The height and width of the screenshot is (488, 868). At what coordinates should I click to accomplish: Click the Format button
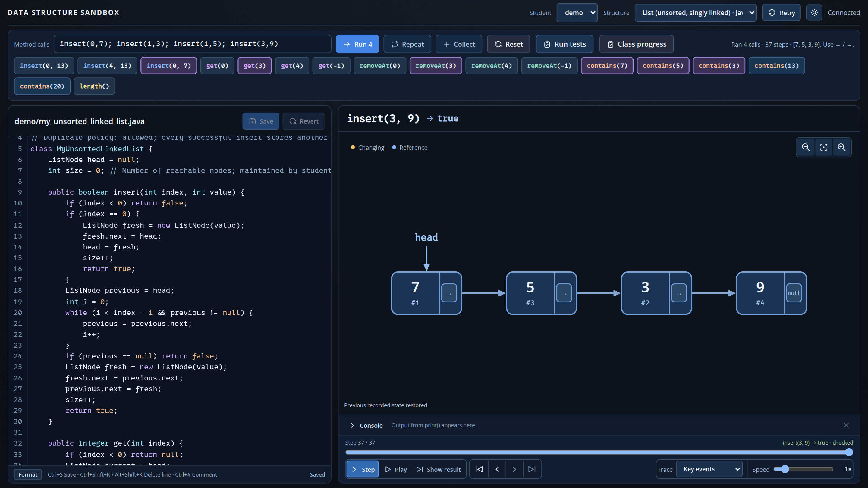(28, 474)
